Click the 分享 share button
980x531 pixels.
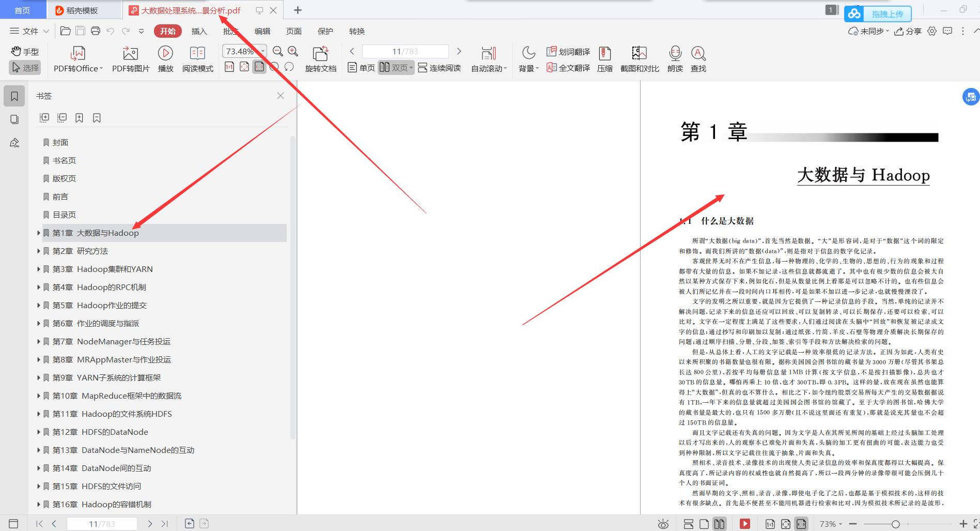click(908, 31)
